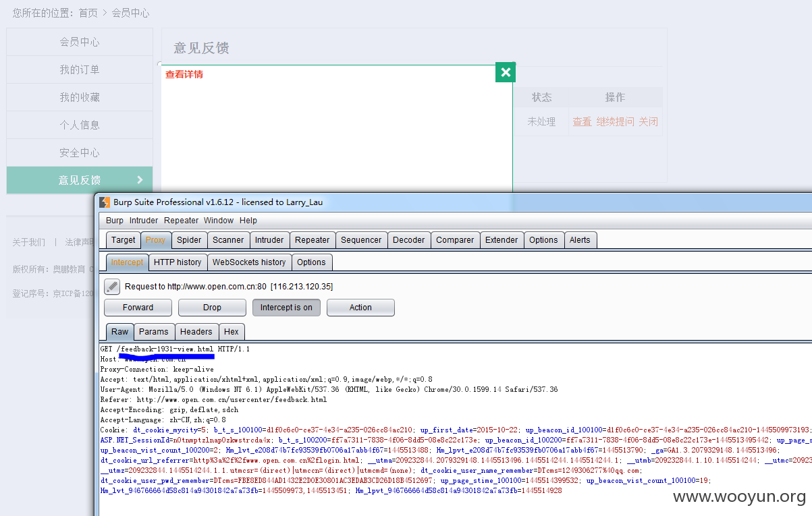Drop the intercepted request
812x516 pixels.
pyautogui.click(x=212, y=308)
